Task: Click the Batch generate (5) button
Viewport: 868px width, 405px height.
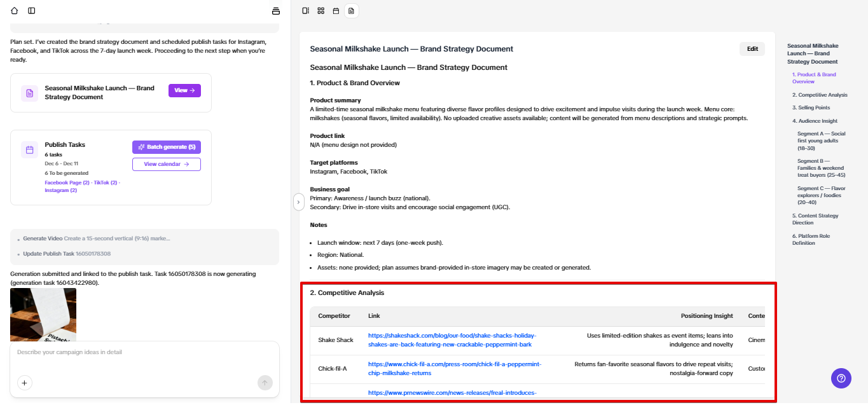Action: pyautogui.click(x=166, y=147)
